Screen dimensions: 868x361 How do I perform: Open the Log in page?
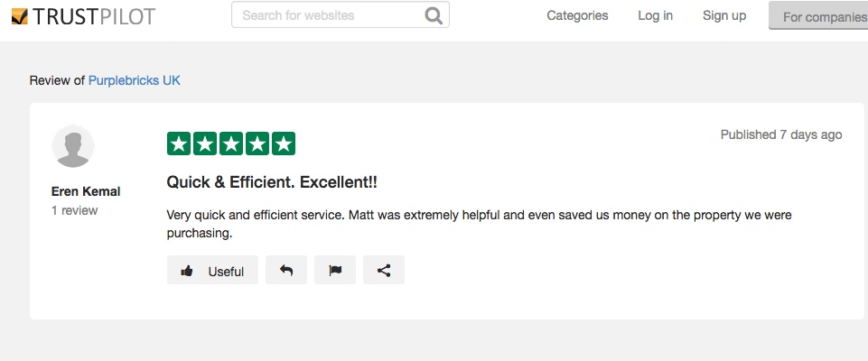pos(655,15)
